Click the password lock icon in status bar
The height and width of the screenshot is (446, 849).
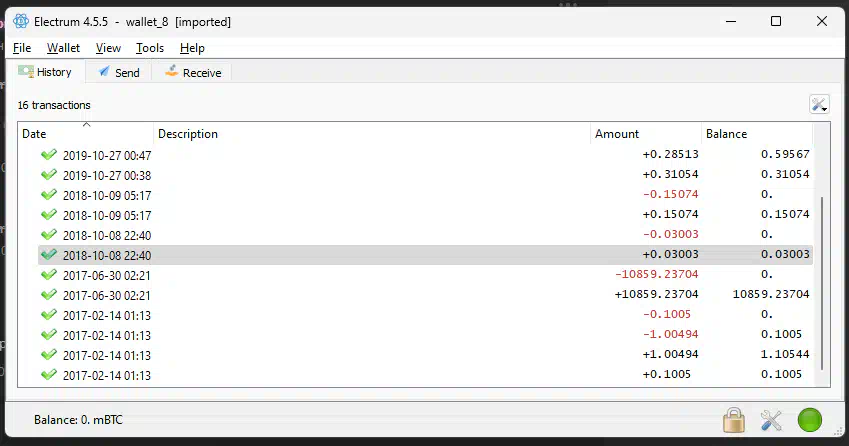point(734,420)
